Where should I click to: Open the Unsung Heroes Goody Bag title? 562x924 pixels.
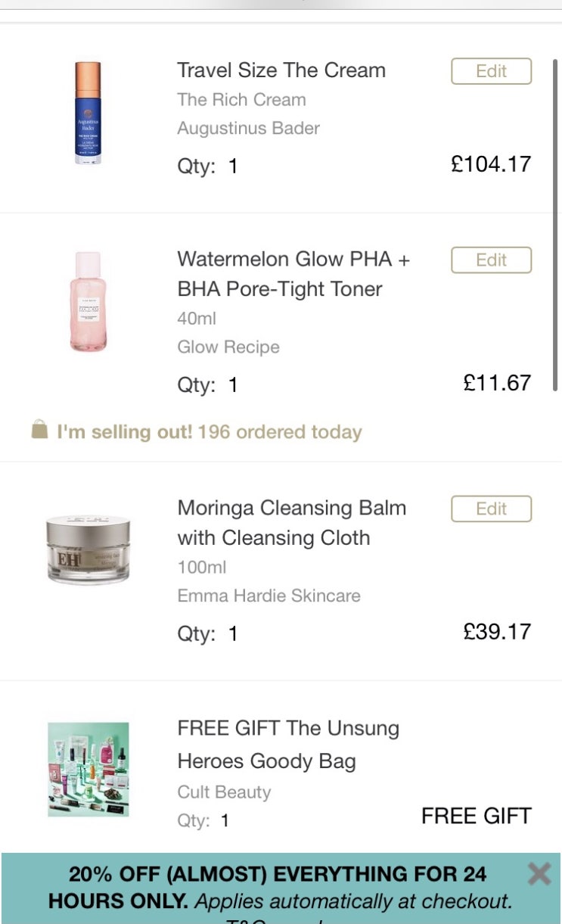click(288, 745)
